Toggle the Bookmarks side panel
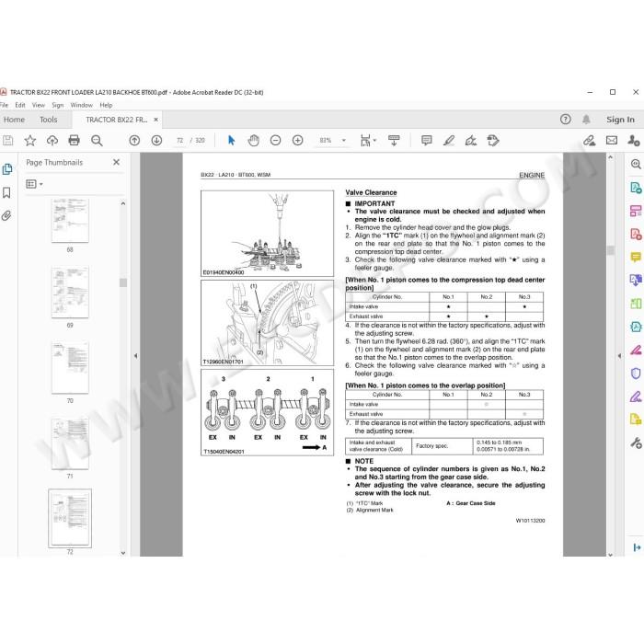The width and height of the screenshot is (644, 644). pyautogui.click(x=6, y=192)
